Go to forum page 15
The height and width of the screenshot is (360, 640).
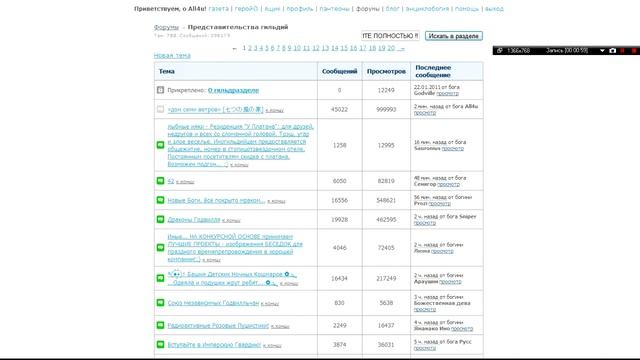[x=344, y=48]
